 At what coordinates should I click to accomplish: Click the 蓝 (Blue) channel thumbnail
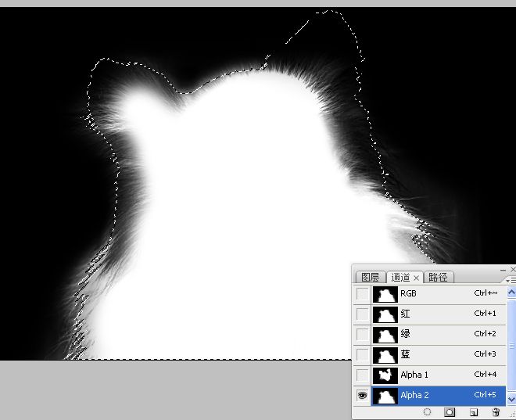385,355
